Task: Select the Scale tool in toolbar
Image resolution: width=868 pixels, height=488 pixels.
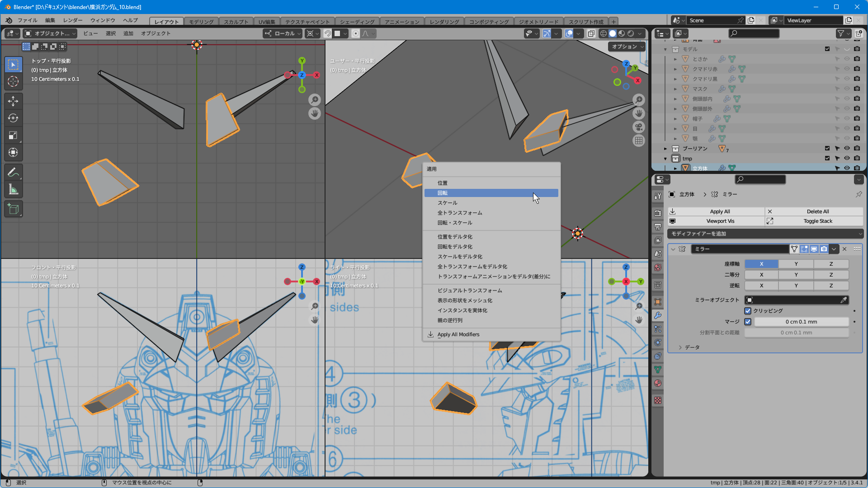Action: [x=13, y=135]
